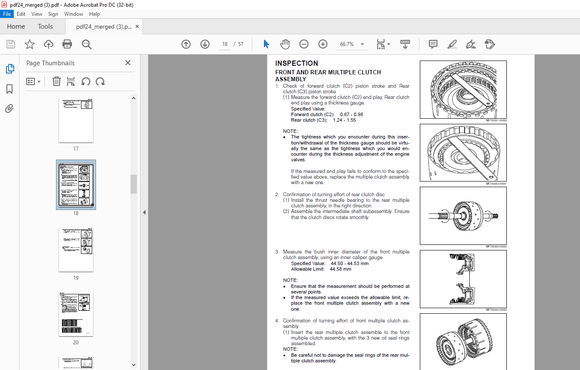Click the fit page options icon

pyautogui.click(x=381, y=44)
